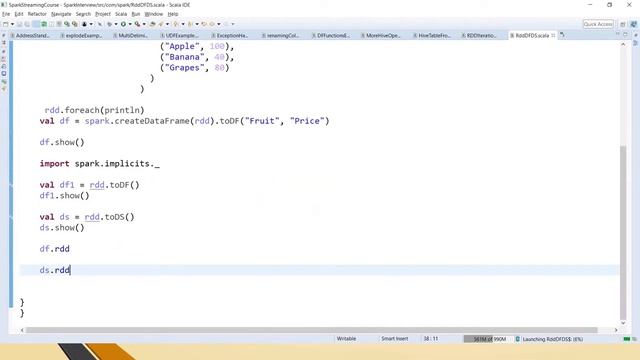640x360 pixels.
Task: Click the Open Task folder icon
Action: pos(152,24)
